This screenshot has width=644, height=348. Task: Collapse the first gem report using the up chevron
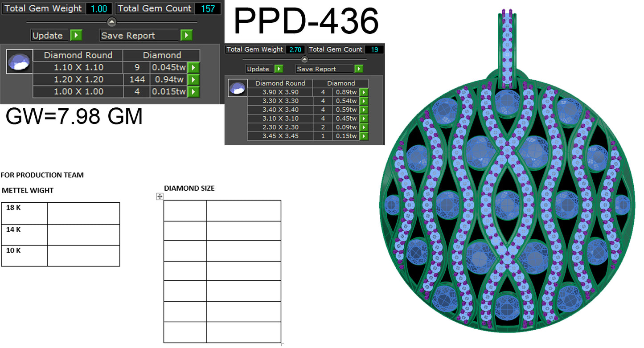coord(111,21)
